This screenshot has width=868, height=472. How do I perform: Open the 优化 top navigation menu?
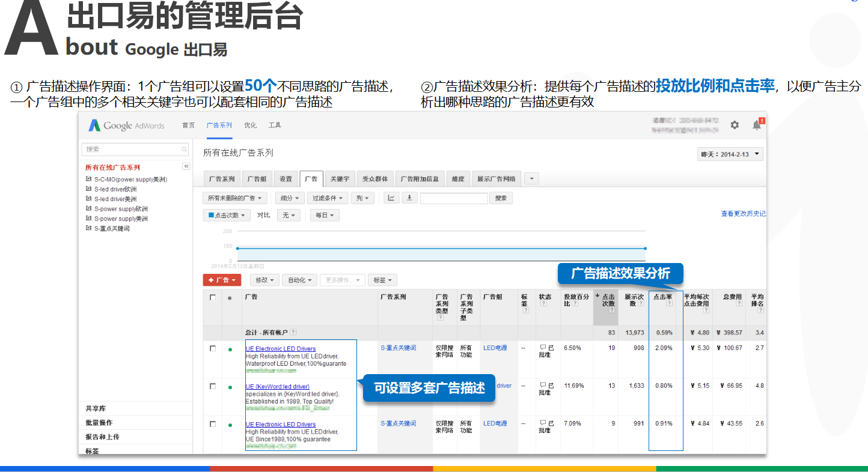pos(250,125)
